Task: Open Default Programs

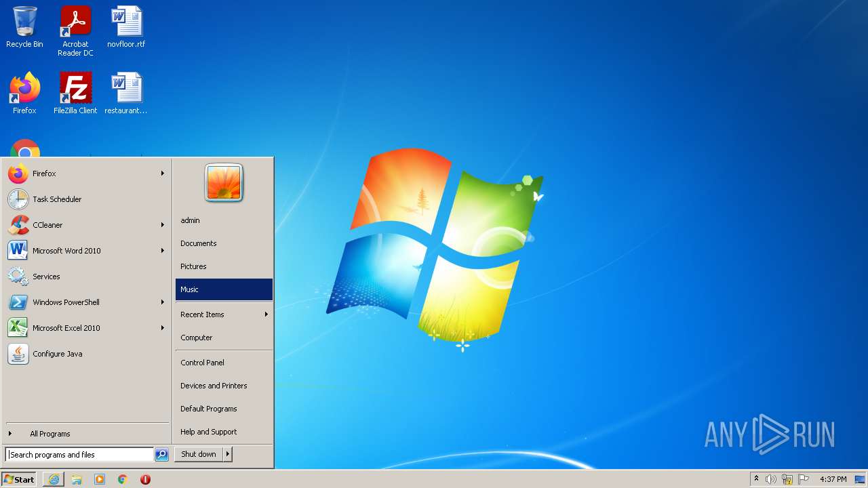Action: [x=224, y=409]
